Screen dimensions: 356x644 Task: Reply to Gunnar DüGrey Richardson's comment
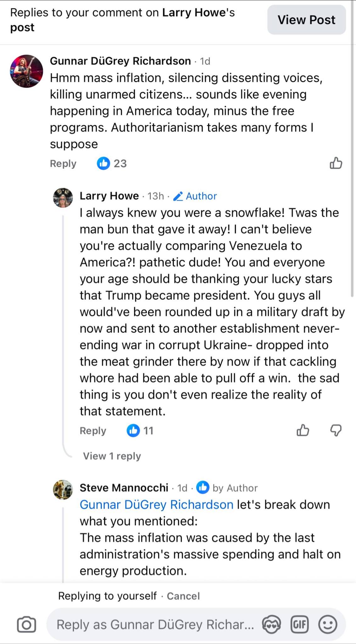[x=63, y=164]
